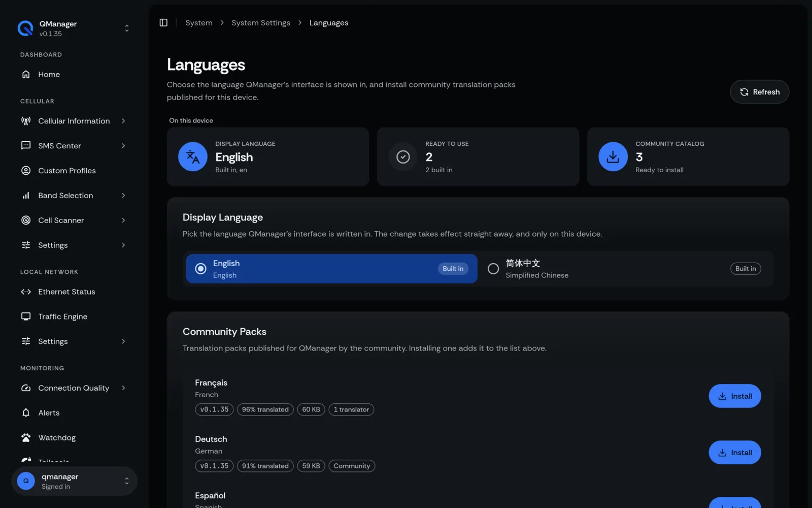Click the Connection Quality gauge icon
Viewport: 812px width, 508px height.
click(x=26, y=388)
